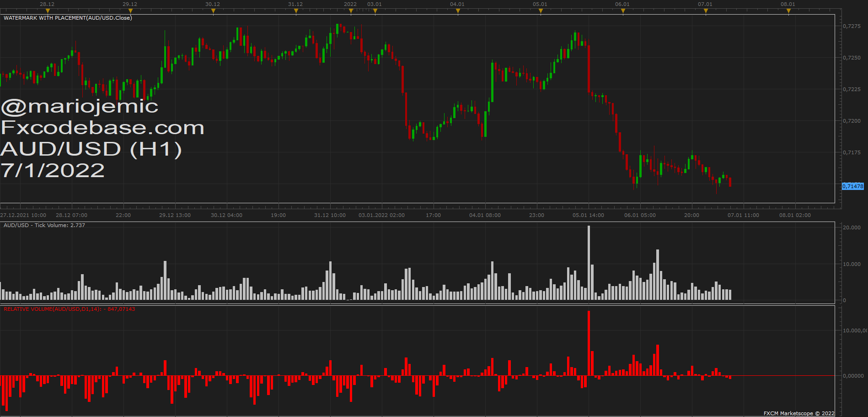Click the 04.01 08:00 time label
Viewport: 868px width, 417px height.
click(485, 215)
